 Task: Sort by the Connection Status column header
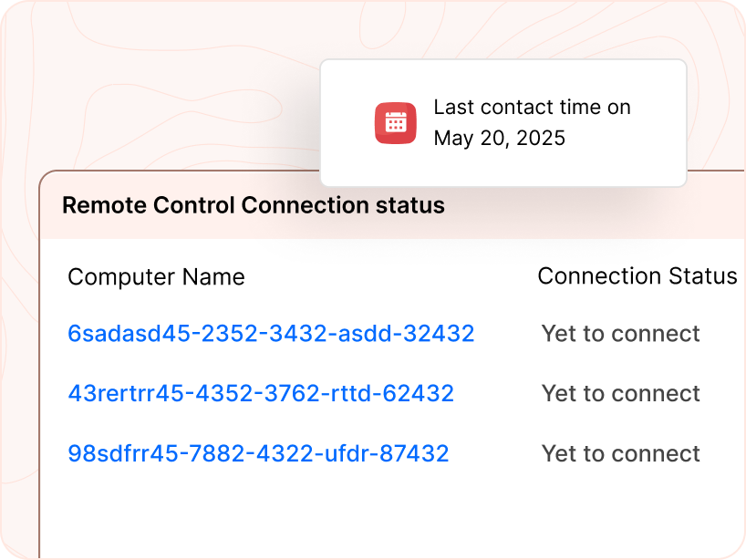637,276
